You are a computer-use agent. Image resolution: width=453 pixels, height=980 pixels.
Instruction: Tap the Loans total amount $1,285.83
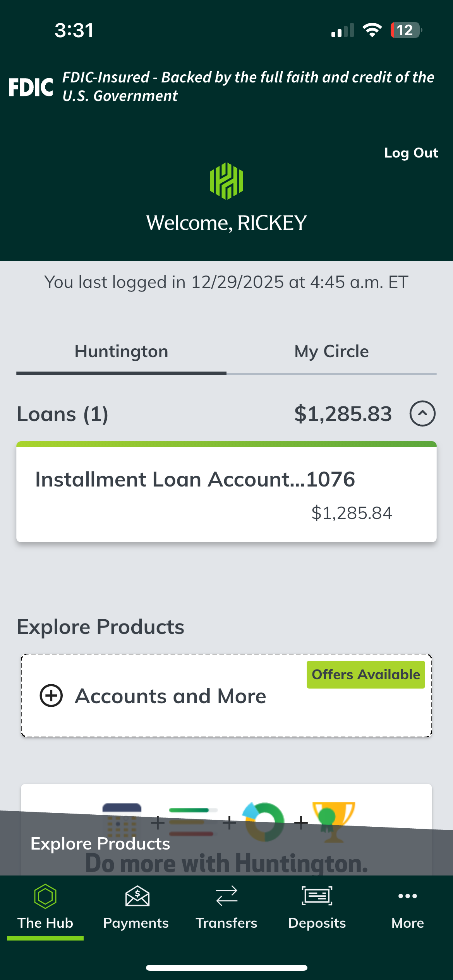click(x=343, y=414)
